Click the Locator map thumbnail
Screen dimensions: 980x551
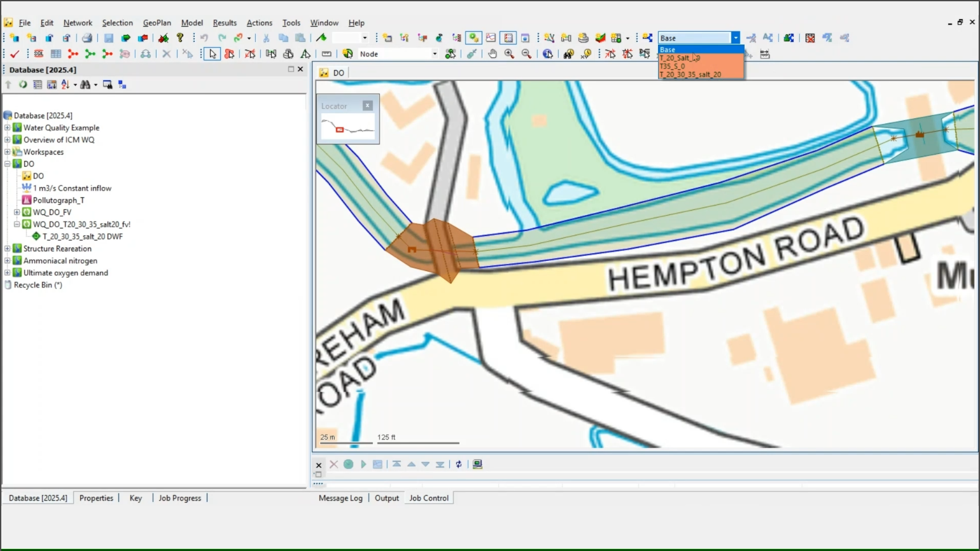point(347,127)
